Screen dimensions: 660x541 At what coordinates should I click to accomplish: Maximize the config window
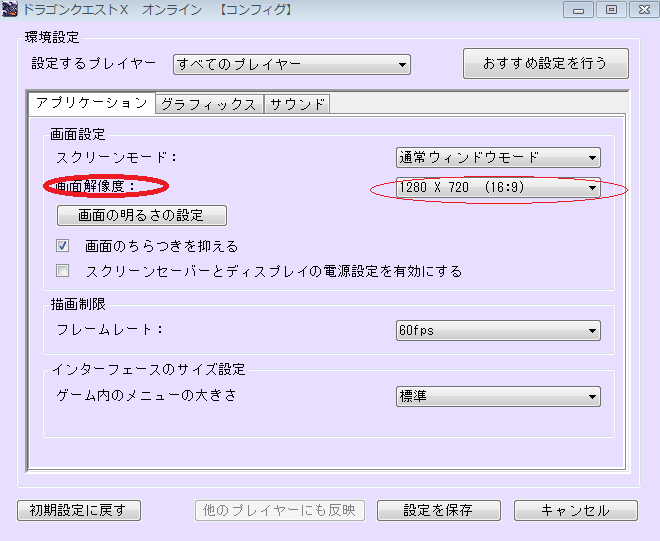point(611,10)
